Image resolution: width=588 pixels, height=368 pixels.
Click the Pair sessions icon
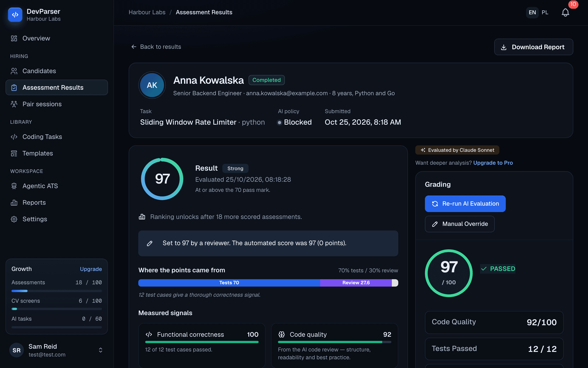[x=14, y=104]
